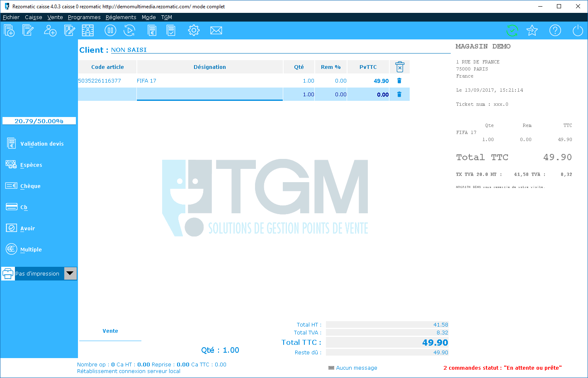Open the Règlements menu
Screen dimensions: 588x378
(121, 17)
